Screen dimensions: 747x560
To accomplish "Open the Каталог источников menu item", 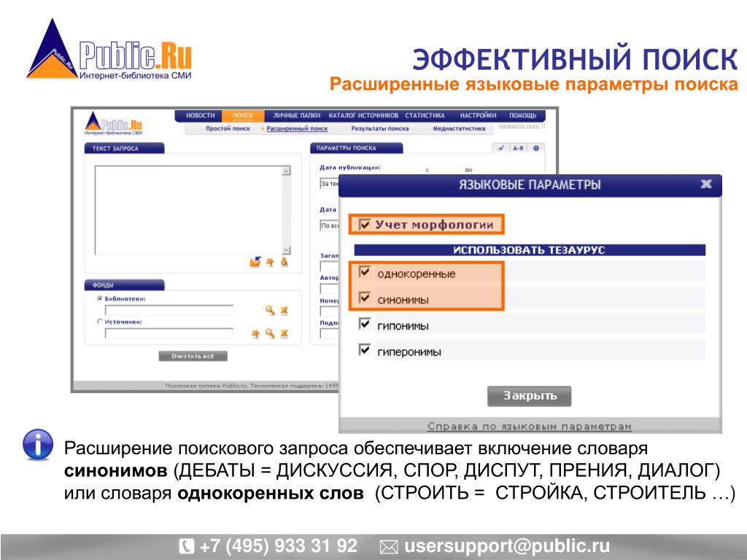I will coord(363,116).
